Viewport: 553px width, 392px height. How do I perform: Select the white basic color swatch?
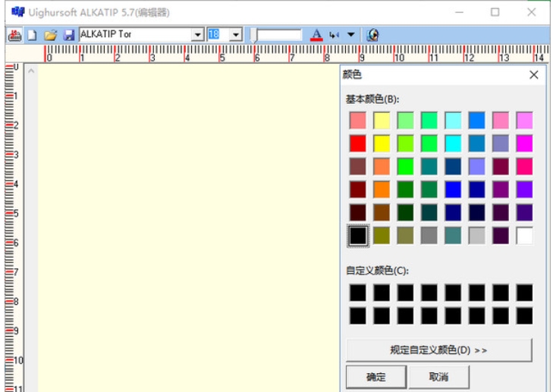(524, 236)
